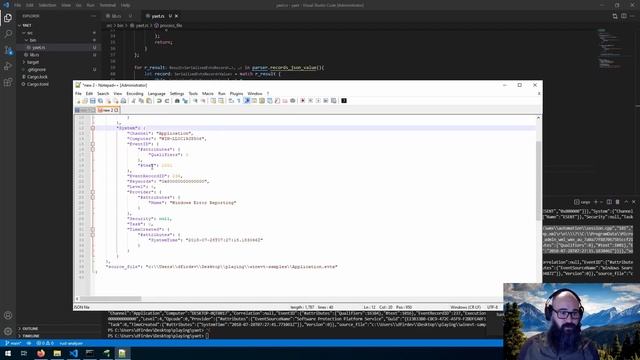The width and height of the screenshot is (640, 360).
Task: Click Paste icon in Notepad++ toolbar
Action: 149,101
